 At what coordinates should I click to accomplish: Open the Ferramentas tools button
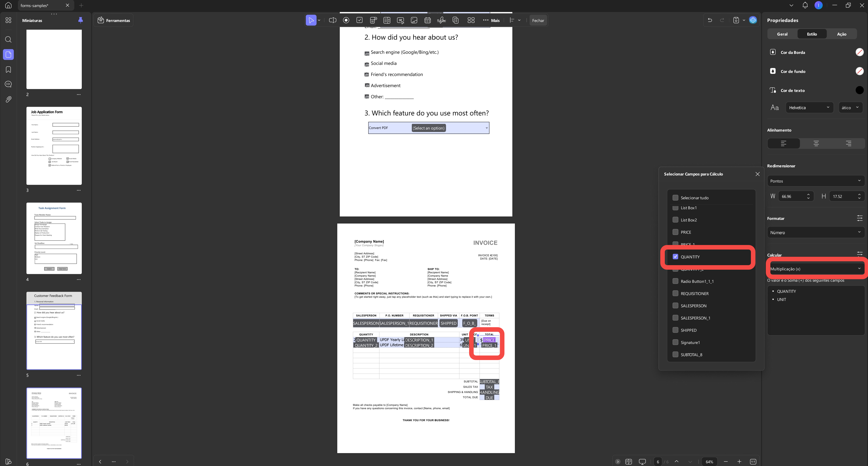pos(113,20)
